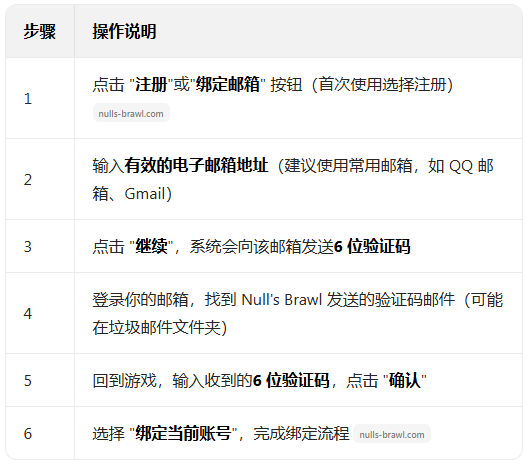Click bold 6 位验证码 in step 3
Image resolution: width=531 pixels, height=465 pixels.
(372, 246)
